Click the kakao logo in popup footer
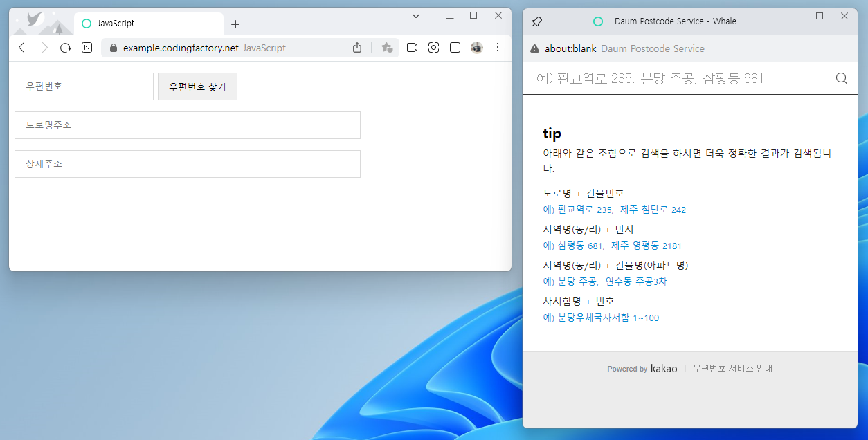The image size is (868, 440). coord(664,369)
